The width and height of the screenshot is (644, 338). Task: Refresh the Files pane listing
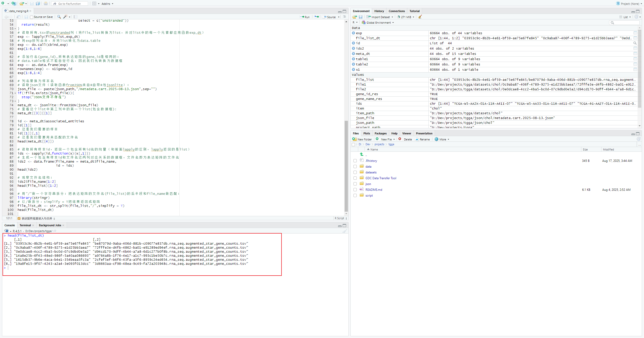click(x=638, y=139)
